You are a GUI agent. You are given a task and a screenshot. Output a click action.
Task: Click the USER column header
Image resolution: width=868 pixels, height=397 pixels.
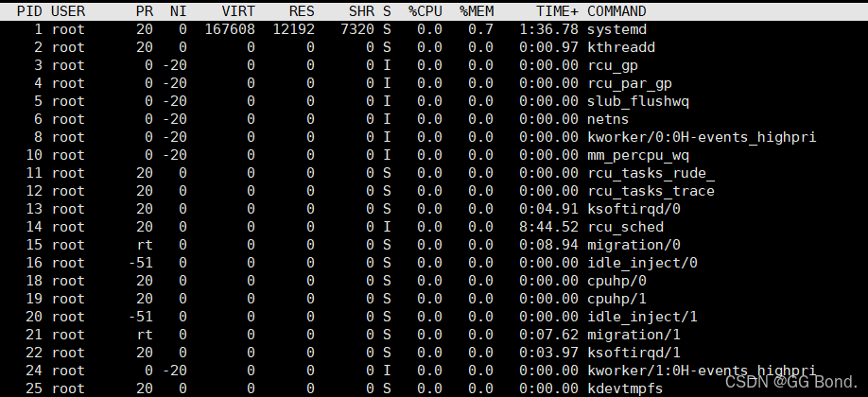[68, 11]
